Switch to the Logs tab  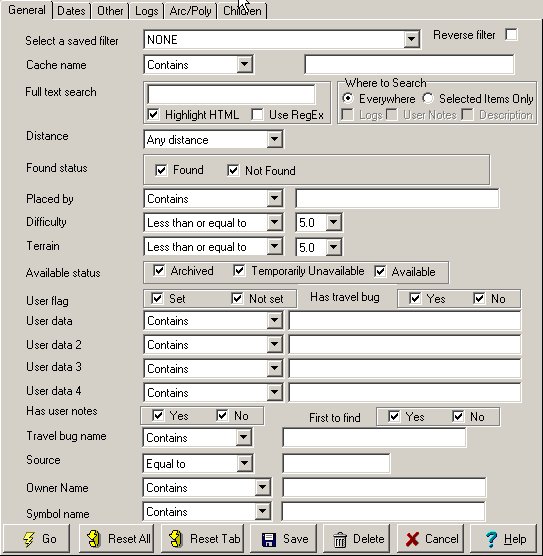click(146, 11)
